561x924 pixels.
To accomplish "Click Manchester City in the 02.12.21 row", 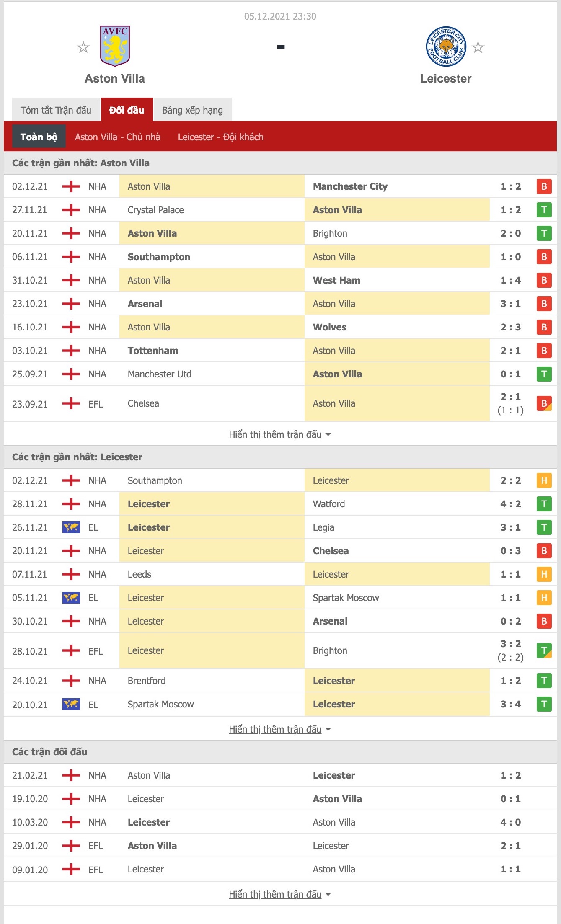I will (x=350, y=186).
